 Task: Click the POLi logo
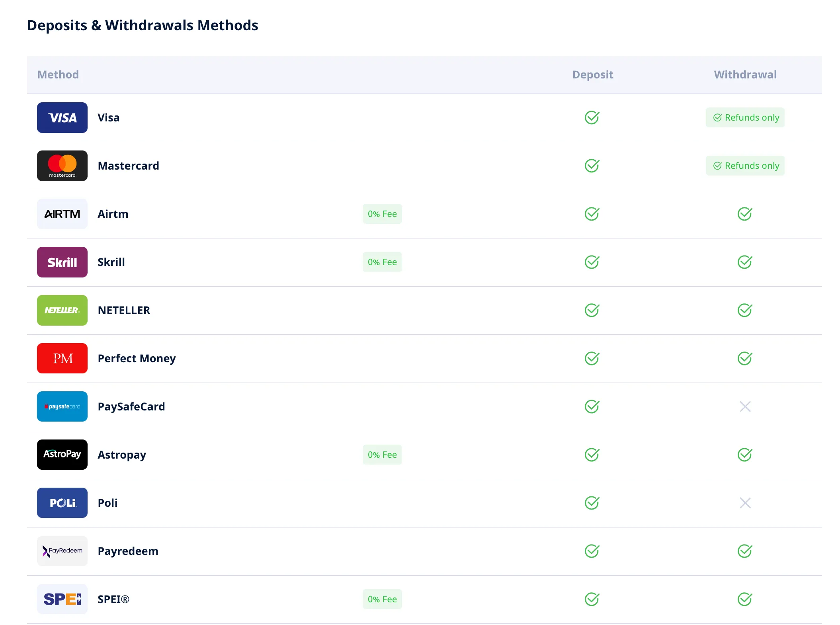(62, 503)
